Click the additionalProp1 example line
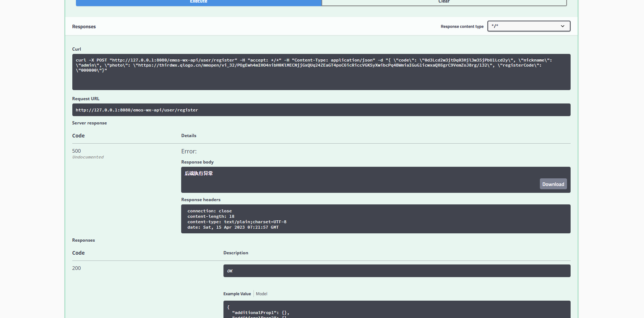The height and width of the screenshot is (318, 644). point(260,313)
